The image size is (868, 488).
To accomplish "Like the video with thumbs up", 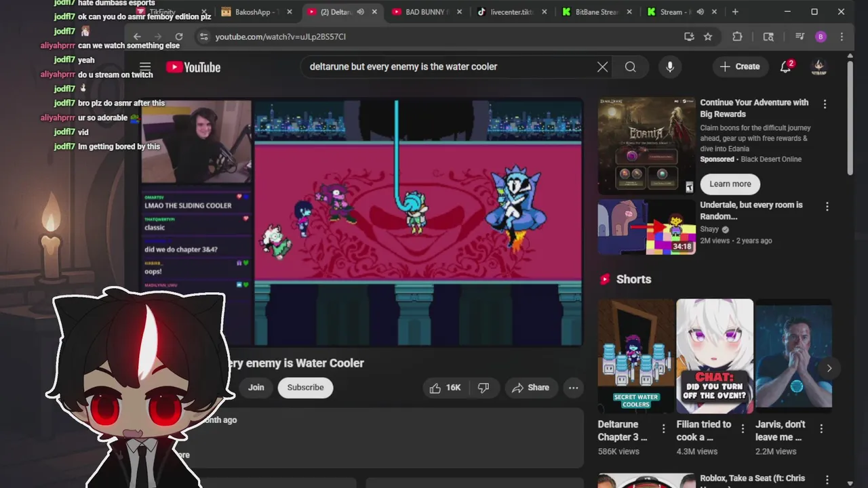I will (x=435, y=388).
